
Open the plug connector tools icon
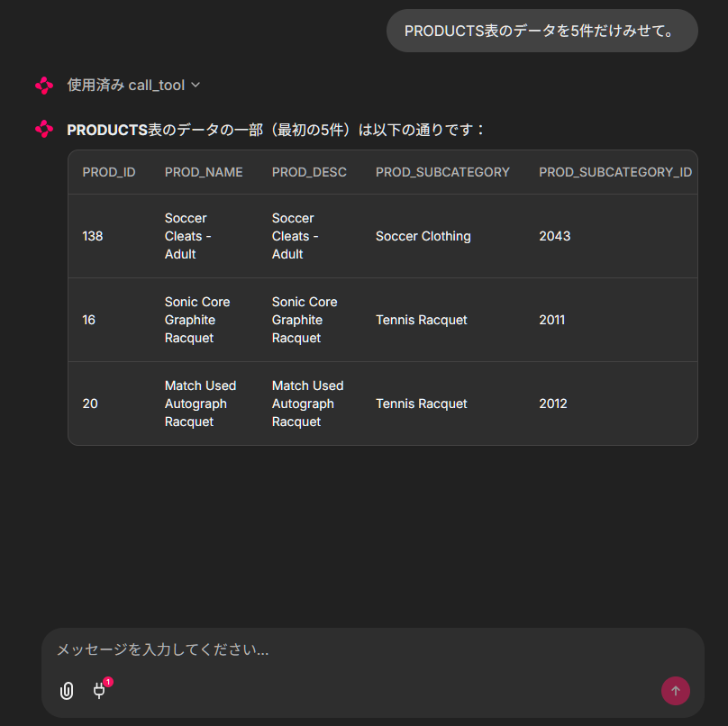[x=99, y=691]
